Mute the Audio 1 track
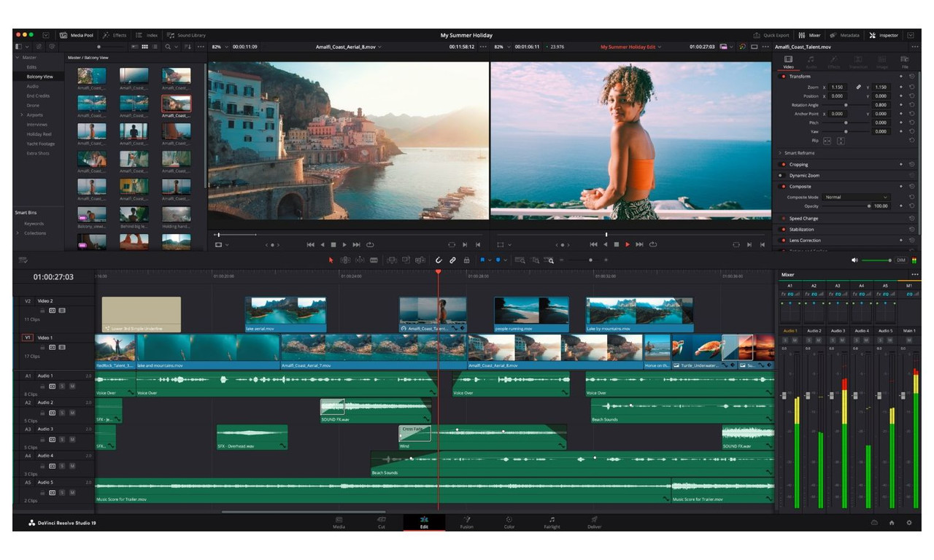The height and width of the screenshot is (560, 934). click(72, 386)
